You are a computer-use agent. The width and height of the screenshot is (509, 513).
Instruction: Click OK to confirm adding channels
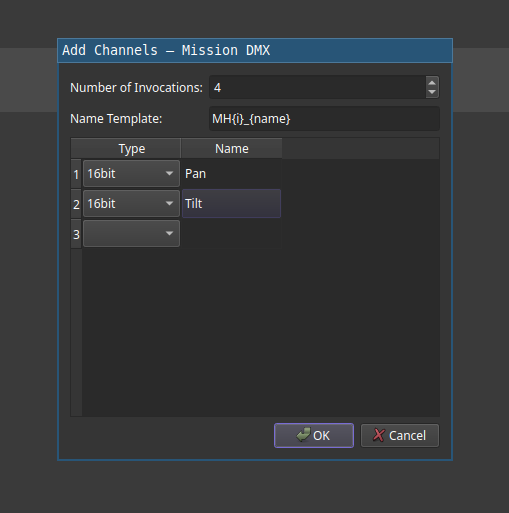point(314,435)
